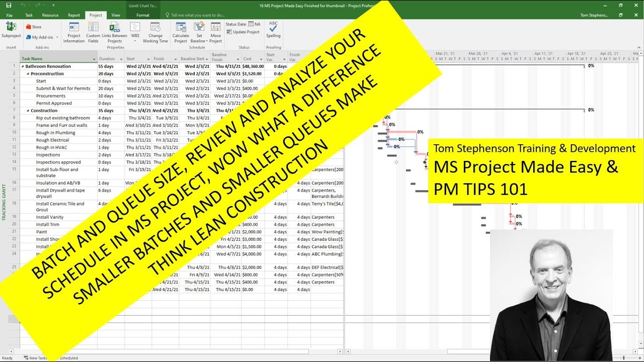644x362 pixels.
Task: Open the Set Baseline dropdown
Action: 199,32
